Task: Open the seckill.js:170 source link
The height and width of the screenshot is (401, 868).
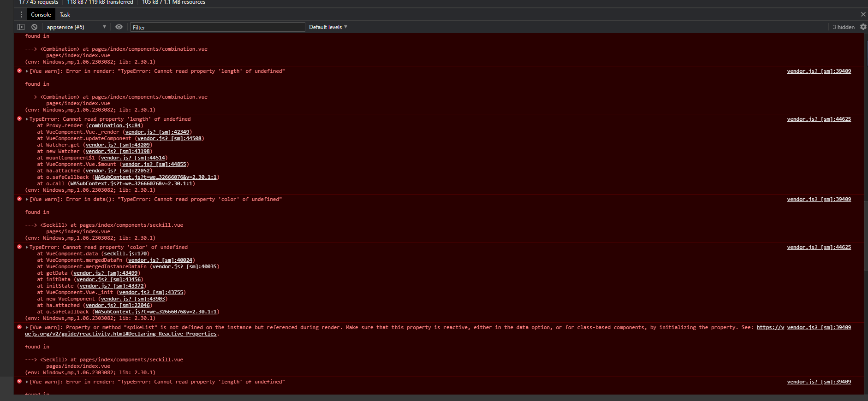Action: click(125, 254)
